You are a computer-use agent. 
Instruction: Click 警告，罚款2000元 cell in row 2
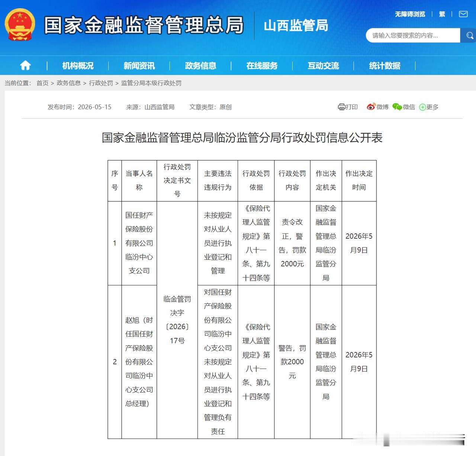(x=292, y=362)
